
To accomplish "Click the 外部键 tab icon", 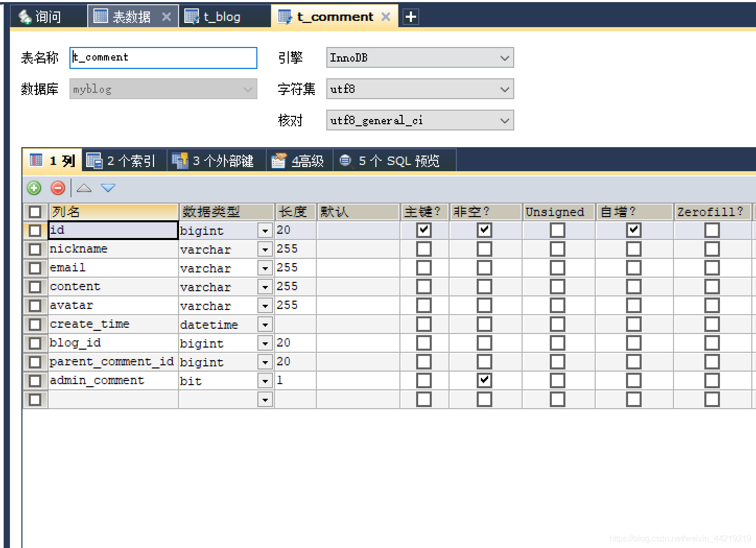I will coord(180,160).
